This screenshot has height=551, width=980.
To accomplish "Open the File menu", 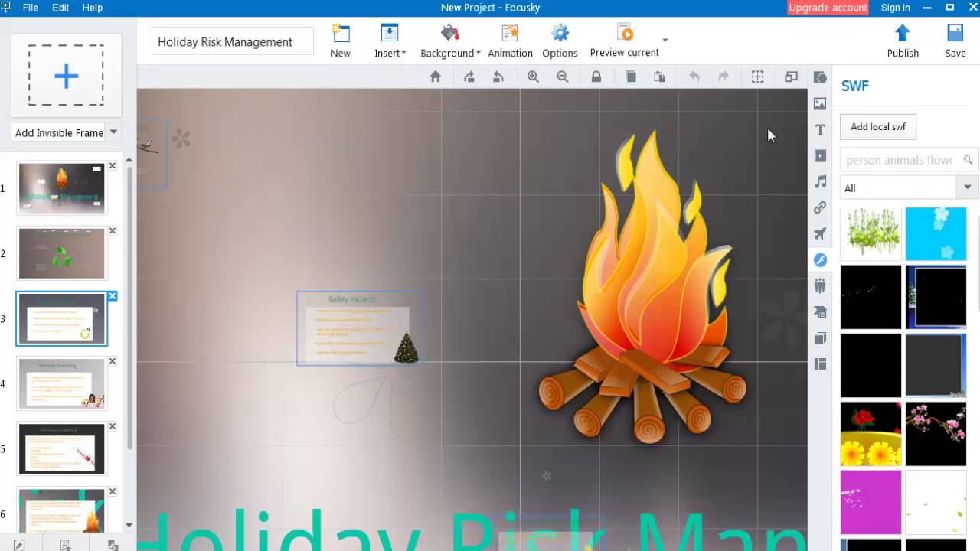I will tap(31, 8).
